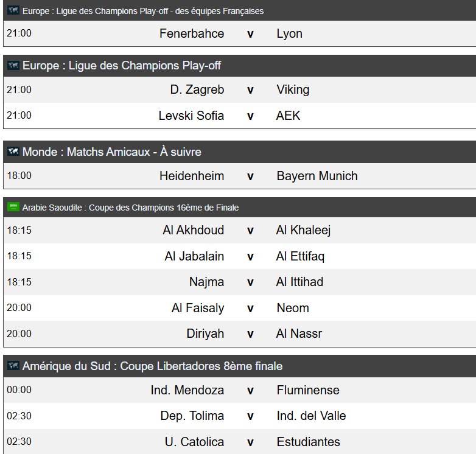Click the world map icon beside Coupe Libertadores

coord(13,365)
